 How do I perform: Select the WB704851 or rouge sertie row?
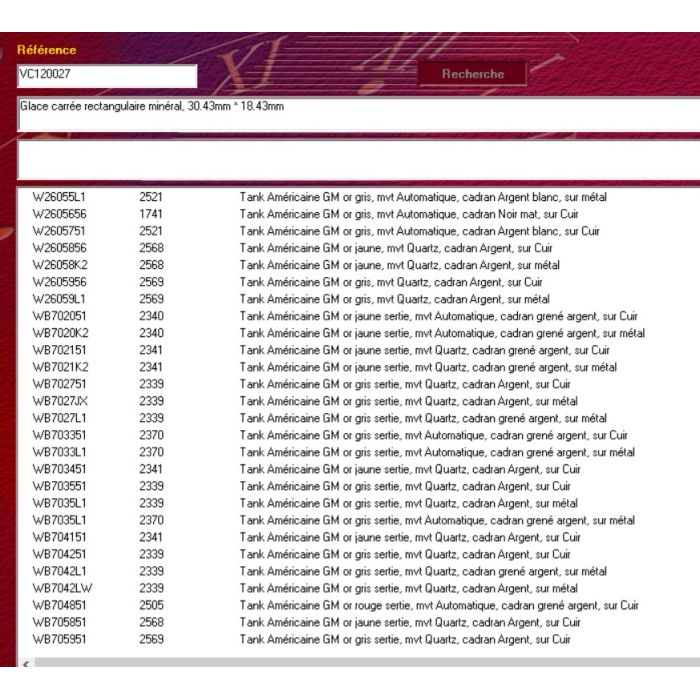click(x=60, y=605)
